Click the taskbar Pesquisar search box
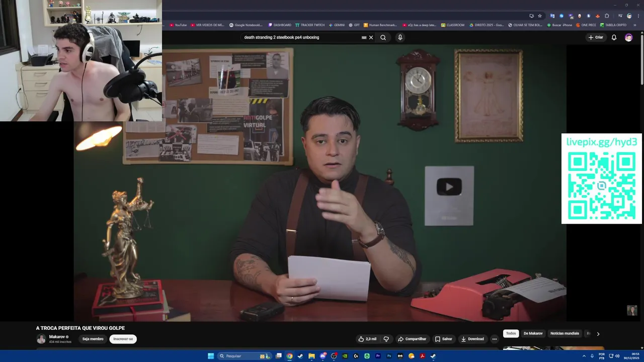 click(244, 356)
